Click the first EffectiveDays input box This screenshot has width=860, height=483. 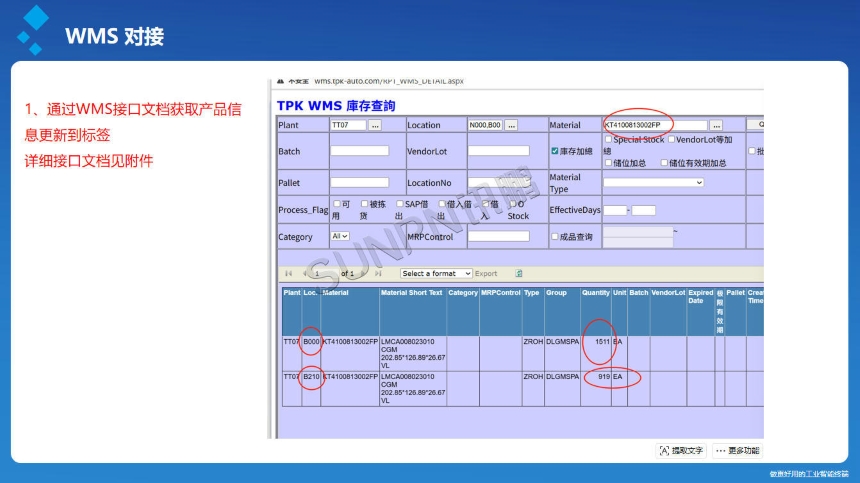[x=615, y=210]
